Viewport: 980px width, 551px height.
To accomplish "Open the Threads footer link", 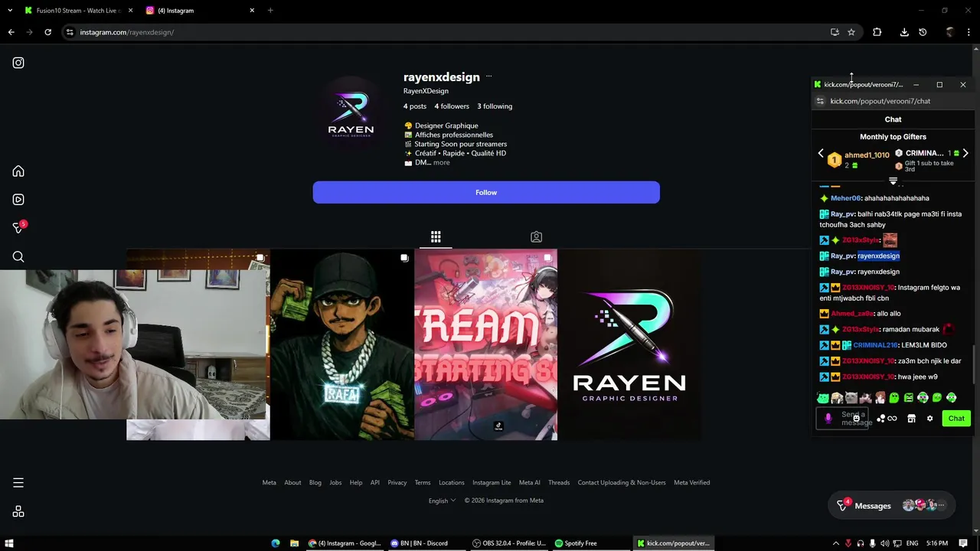I will point(559,483).
